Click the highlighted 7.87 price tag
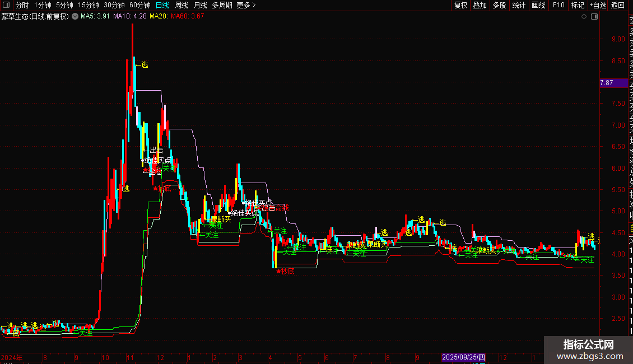The height and width of the screenshot is (364, 633). coord(613,83)
